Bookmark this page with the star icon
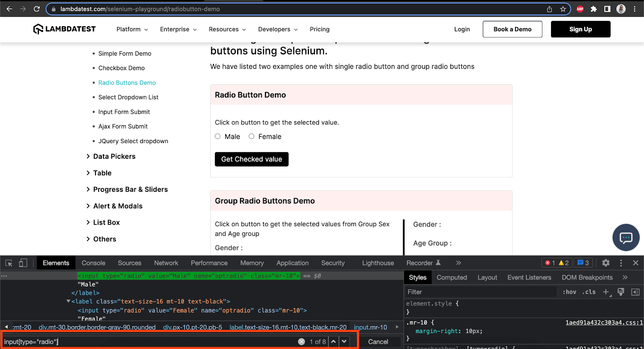Screen dimensions: 644x349 (563, 9)
